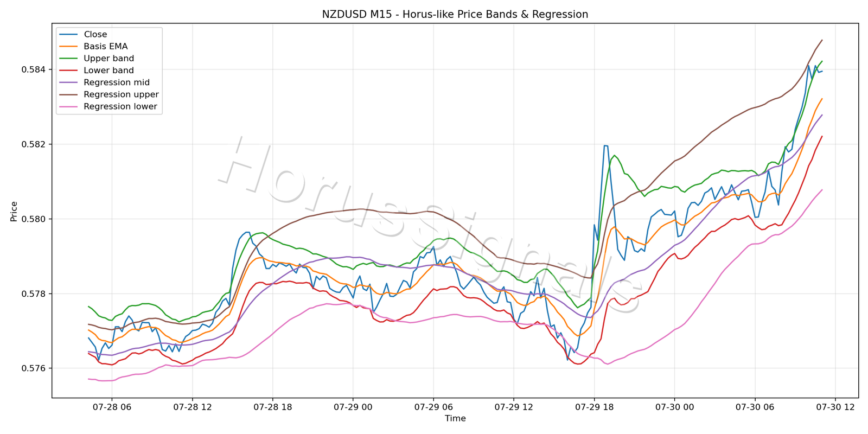Viewport: 868px width, 434px height.
Task: Select the Regression mid legend entry
Action: click(104, 82)
